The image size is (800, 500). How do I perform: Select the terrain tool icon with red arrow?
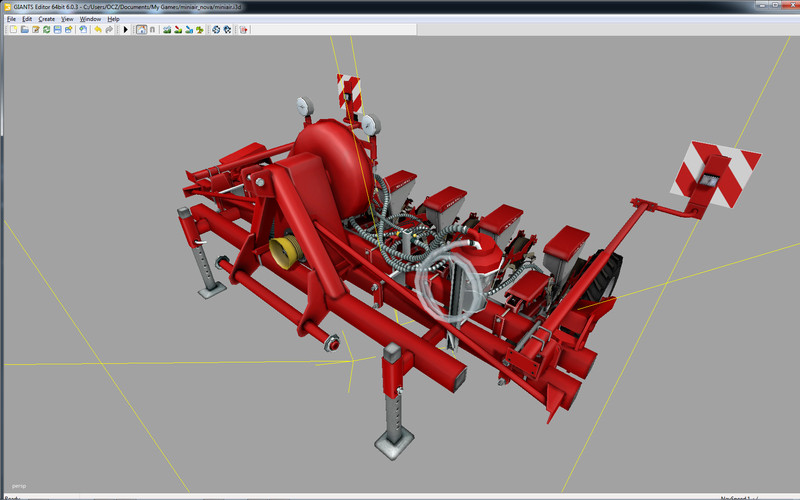[178, 30]
